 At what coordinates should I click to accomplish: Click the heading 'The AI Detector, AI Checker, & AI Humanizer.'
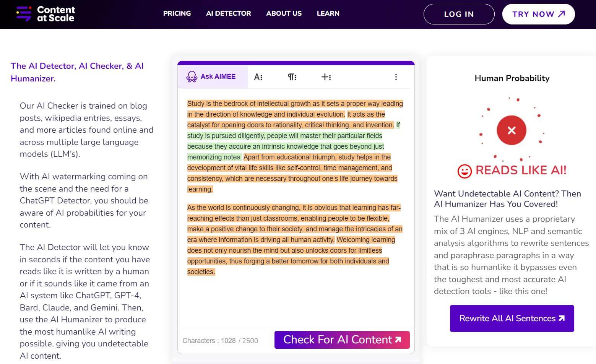pyautogui.click(x=77, y=72)
